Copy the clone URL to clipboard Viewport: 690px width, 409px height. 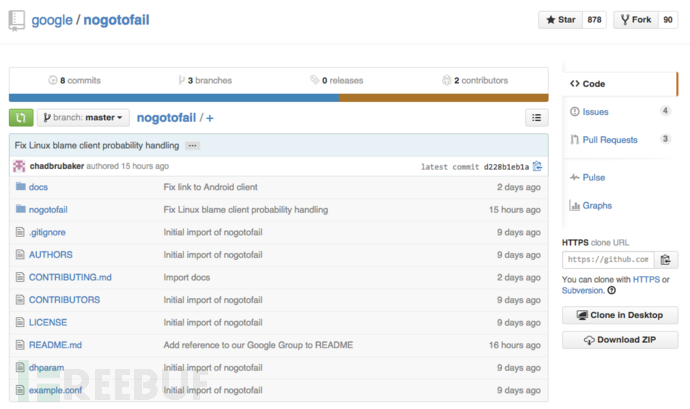666,260
